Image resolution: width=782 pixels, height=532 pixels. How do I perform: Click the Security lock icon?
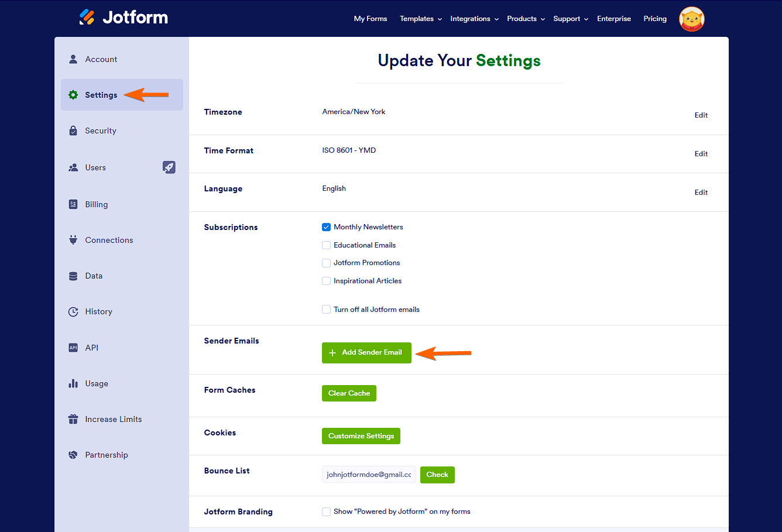(x=73, y=131)
